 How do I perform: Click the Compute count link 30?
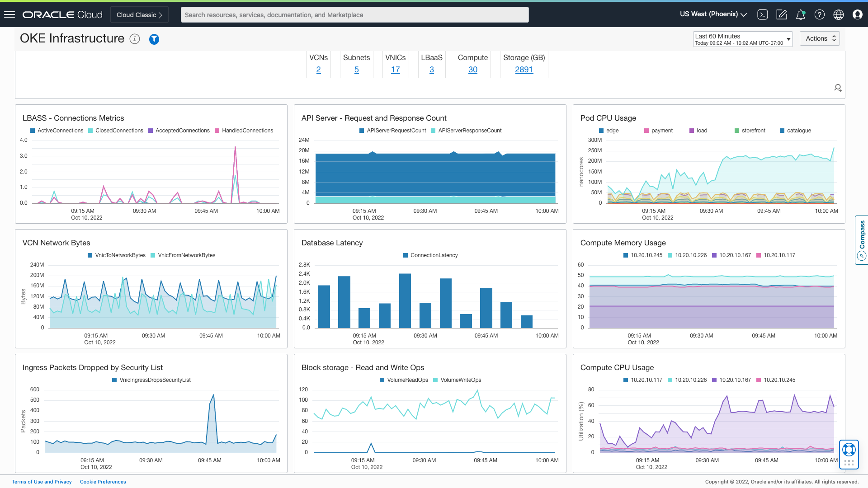click(x=472, y=70)
